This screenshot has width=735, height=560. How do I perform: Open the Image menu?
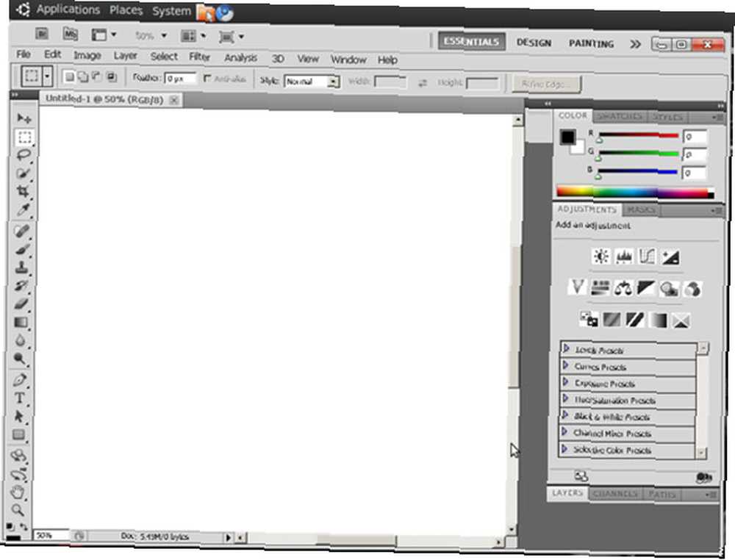87,55
